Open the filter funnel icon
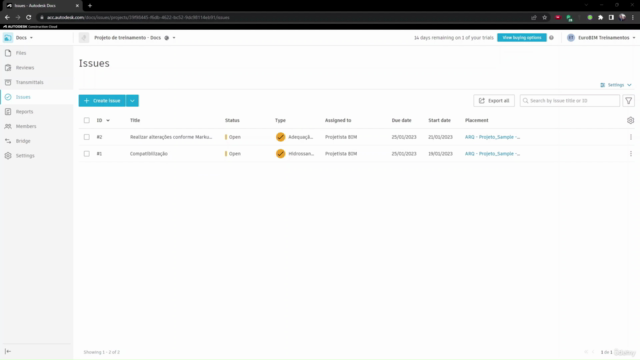The width and height of the screenshot is (640, 360). point(629,101)
